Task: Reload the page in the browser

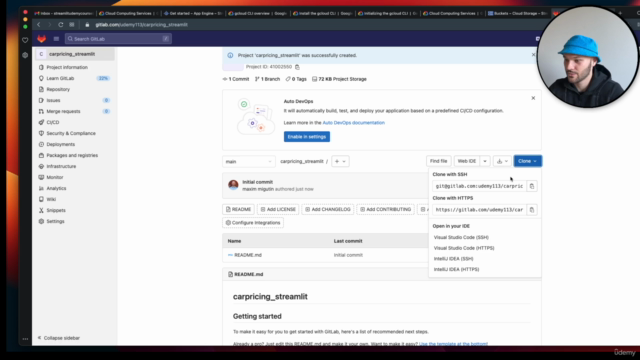Action: 60,24
